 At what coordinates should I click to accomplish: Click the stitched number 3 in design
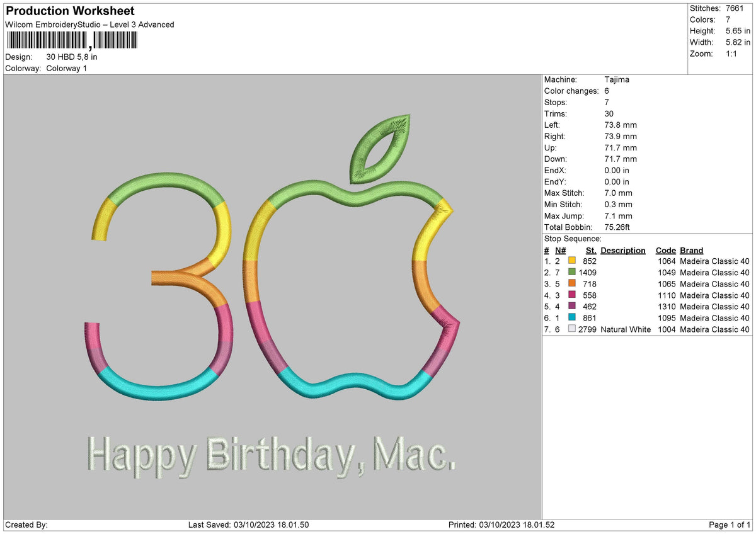point(159,287)
